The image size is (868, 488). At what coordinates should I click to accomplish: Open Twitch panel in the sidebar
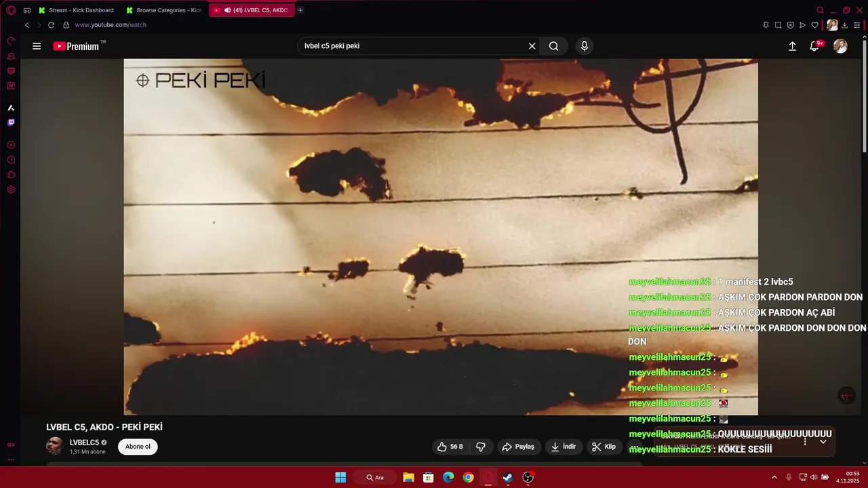point(11,123)
